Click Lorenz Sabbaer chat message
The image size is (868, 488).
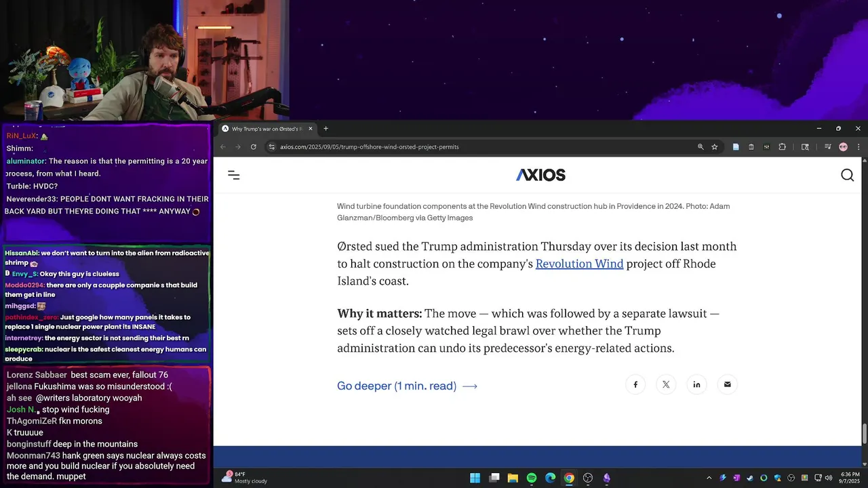tap(87, 375)
